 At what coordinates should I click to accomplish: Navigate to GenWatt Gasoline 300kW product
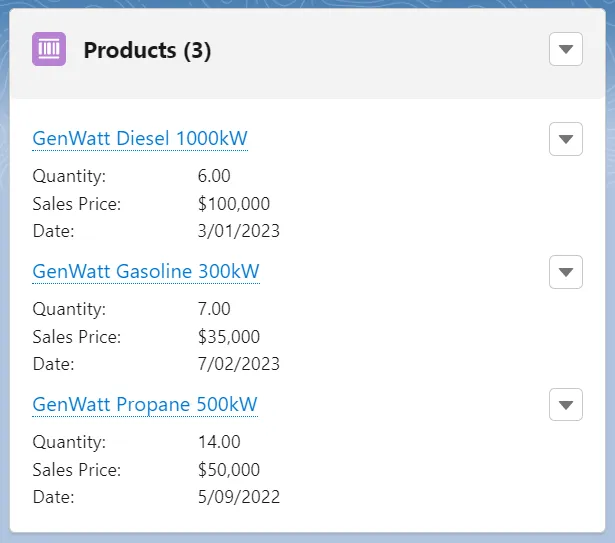[146, 271]
